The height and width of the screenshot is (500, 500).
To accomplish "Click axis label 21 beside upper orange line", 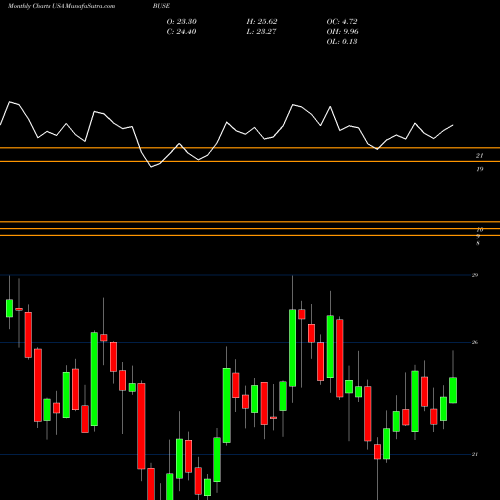I will pyautogui.click(x=479, y=156).
